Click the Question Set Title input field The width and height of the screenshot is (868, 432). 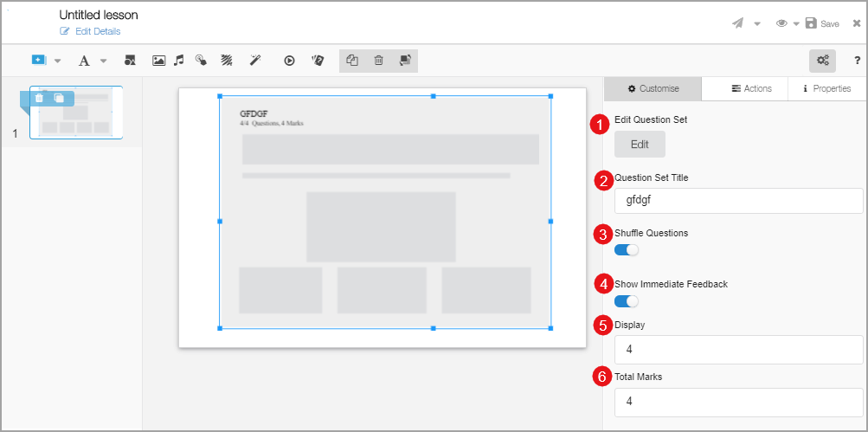[x=738, y=201]
